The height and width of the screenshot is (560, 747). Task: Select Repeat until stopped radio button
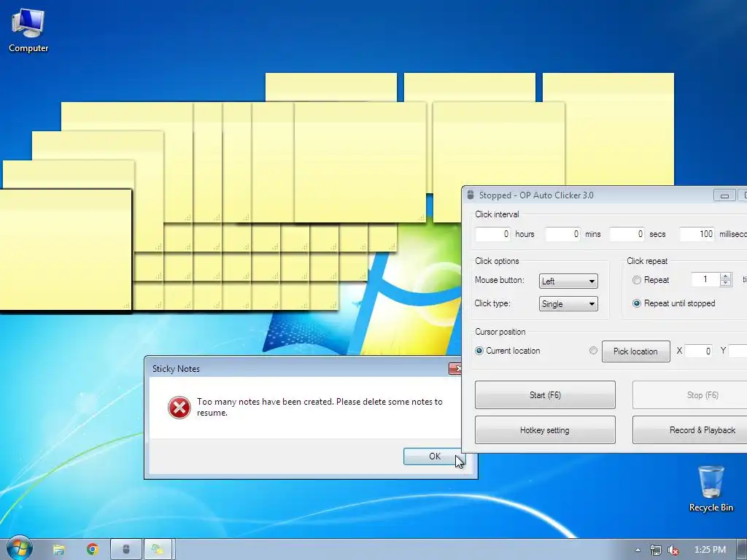point(636,303)
